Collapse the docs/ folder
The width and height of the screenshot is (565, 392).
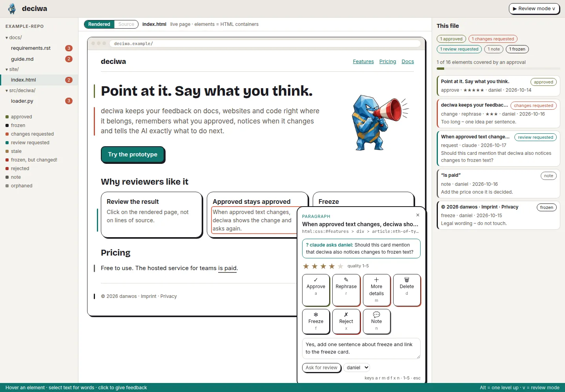point(14,38)
